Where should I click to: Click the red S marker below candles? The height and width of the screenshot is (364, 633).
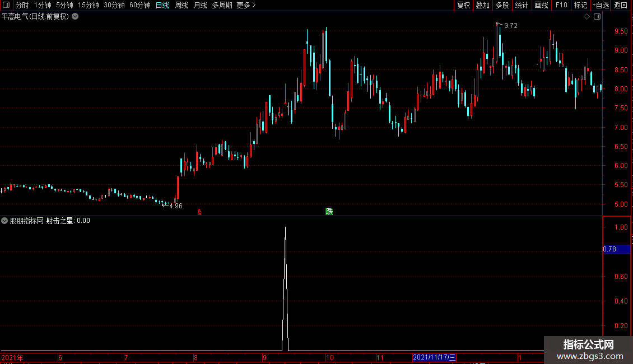(x=199, y=212)
